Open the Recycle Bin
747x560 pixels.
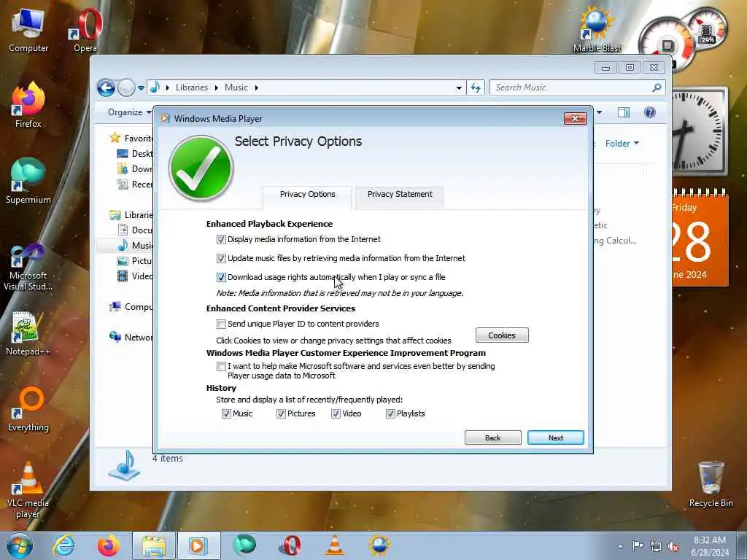pyautogui.click(x=711, y=484)
